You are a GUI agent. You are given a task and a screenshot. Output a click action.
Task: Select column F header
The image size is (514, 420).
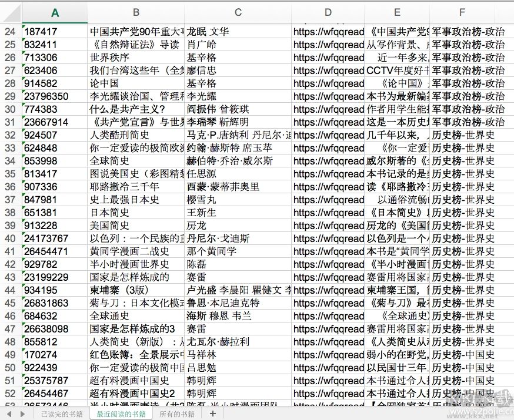tap(462, 11)
